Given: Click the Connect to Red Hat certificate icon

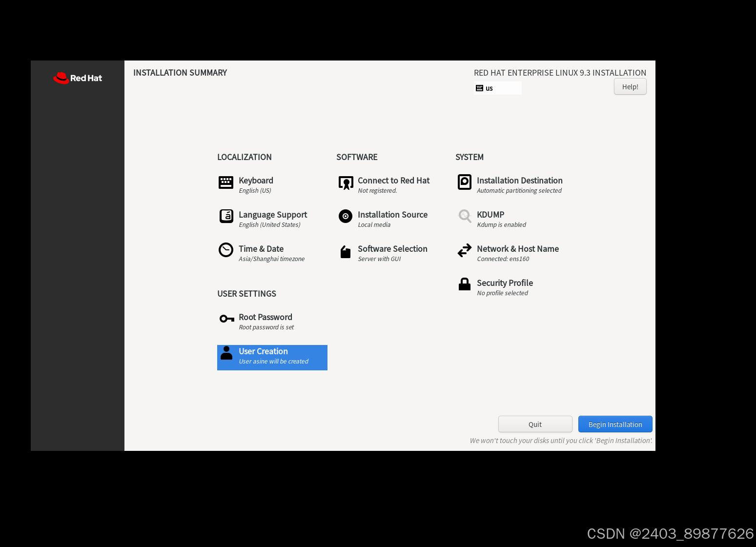Looking at the screenshot, I should (x=346, y=182).
